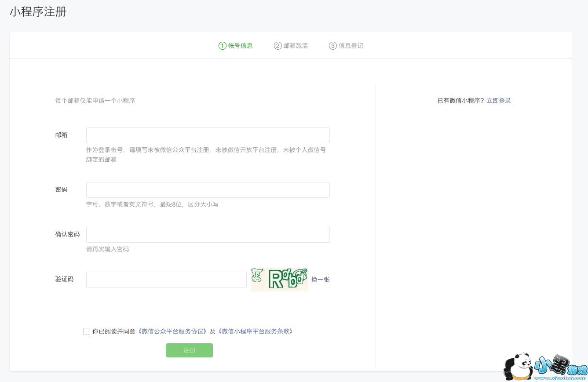Click the 小程序注册 page heading

tap(38, 12)
